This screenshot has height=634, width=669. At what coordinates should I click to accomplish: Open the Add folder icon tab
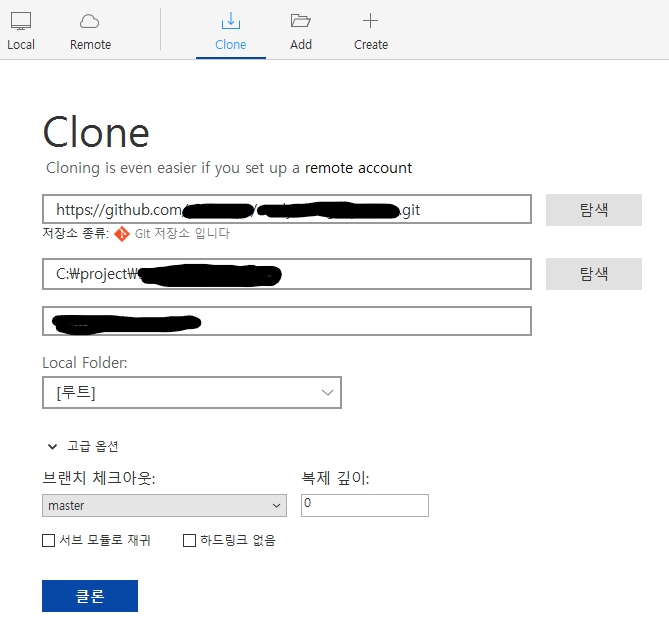coord(301,20)
